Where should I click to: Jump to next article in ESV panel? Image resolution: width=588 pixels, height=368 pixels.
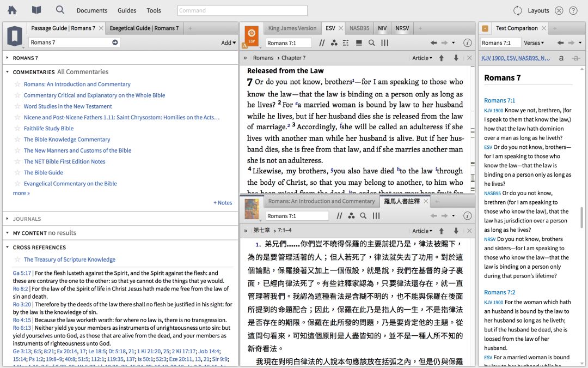point(456,58)
